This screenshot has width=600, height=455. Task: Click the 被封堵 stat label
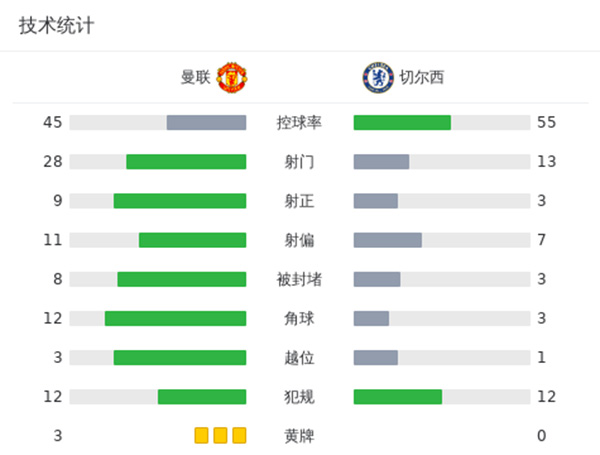pos(299,279)
